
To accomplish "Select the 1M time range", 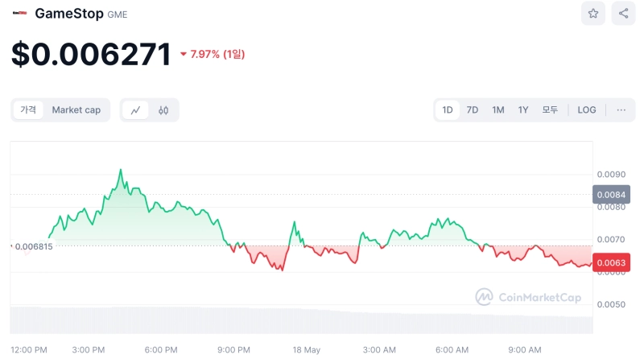I will pos(498,110).
